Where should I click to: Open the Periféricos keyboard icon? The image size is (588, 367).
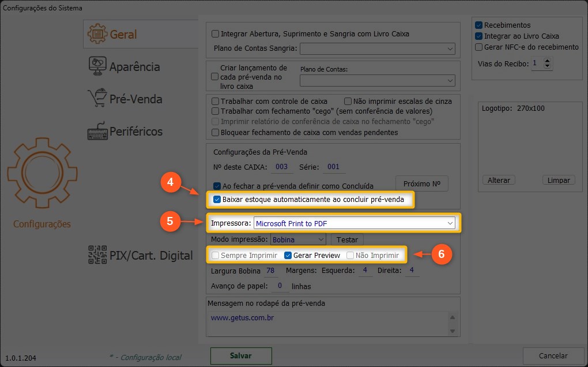click(97, 131)
